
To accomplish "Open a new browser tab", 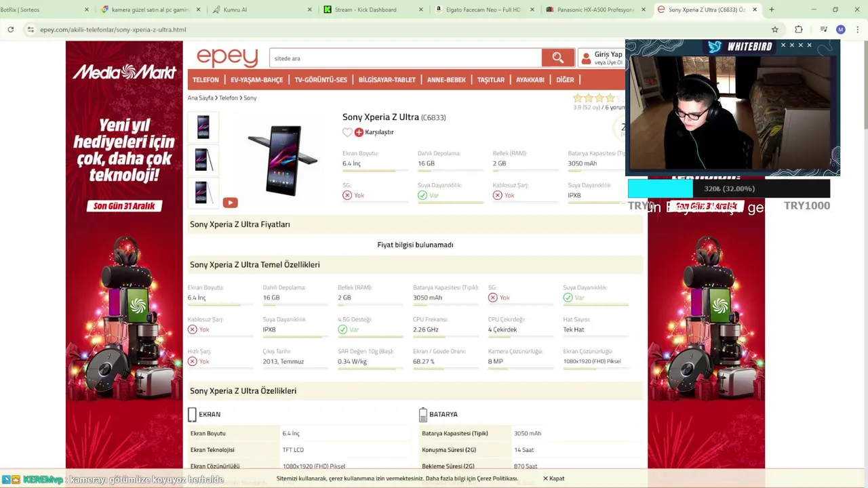I will click(x=772, y=9).
